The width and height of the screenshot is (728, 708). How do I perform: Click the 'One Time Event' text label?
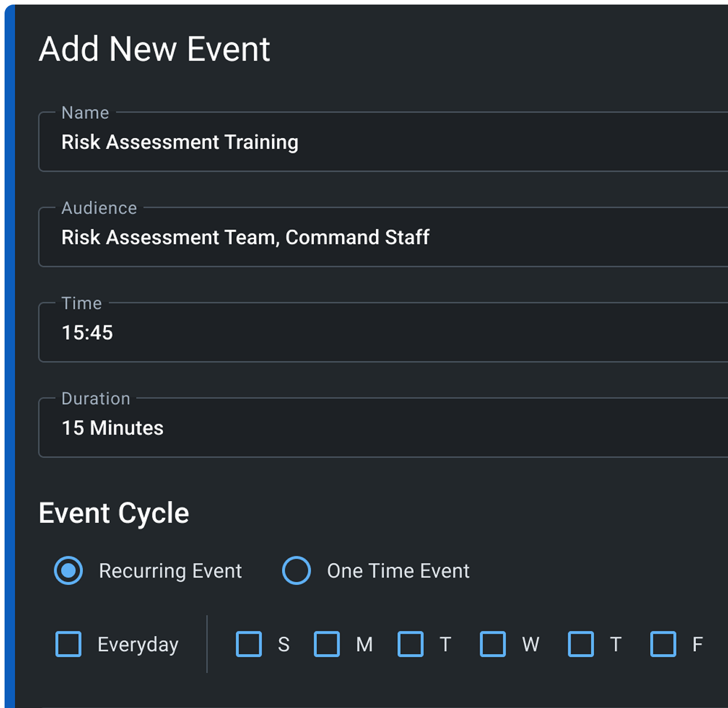(398, 571)
